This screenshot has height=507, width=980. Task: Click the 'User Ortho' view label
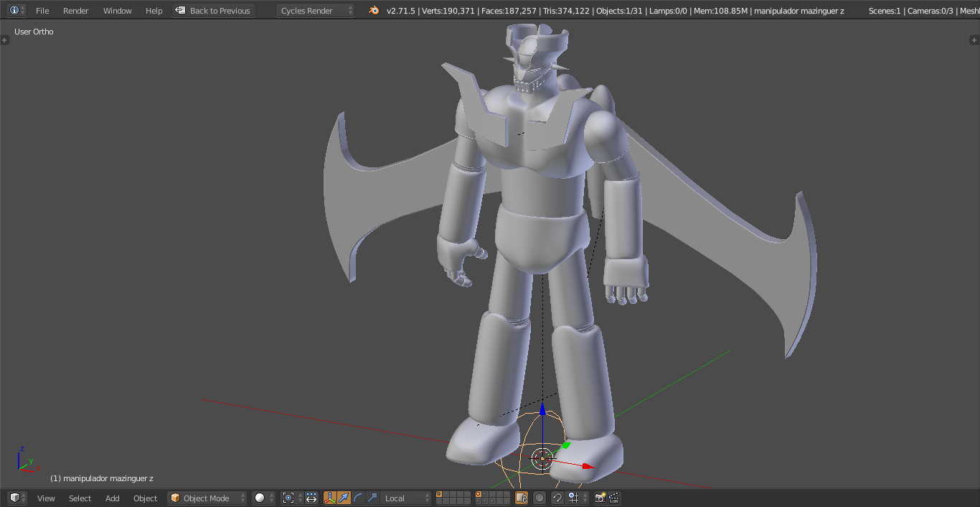click(34, 32)
